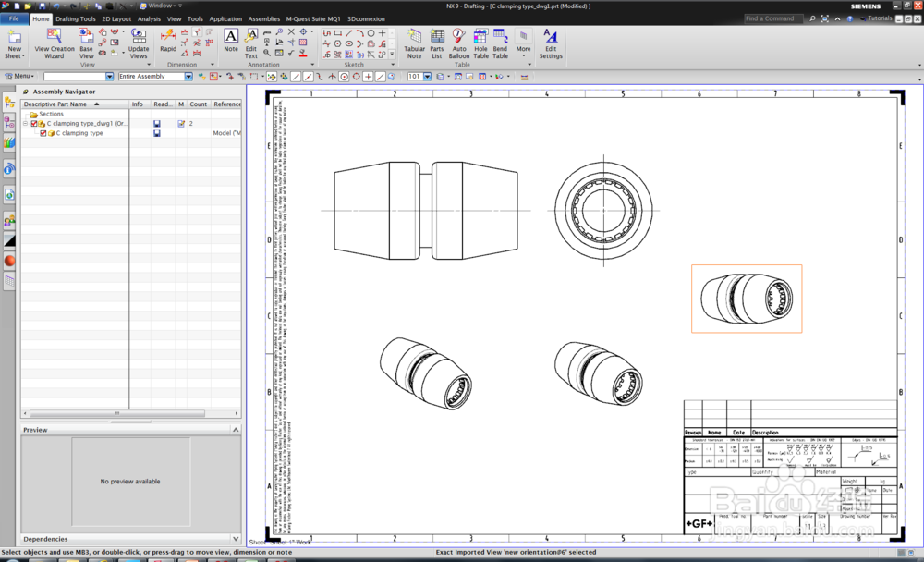Collapse the C clamping type_dwg1 tree node
924x562 pixels.
click(x=25, y=123)
